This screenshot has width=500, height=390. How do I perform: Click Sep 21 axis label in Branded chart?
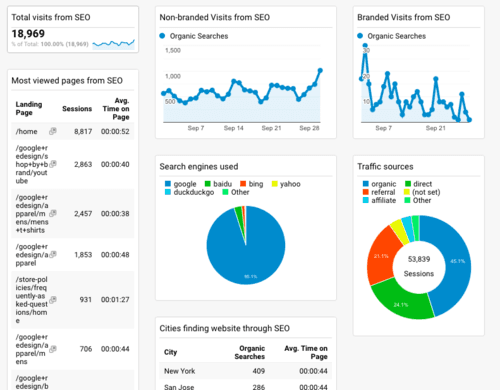click(x=435, y=128)
